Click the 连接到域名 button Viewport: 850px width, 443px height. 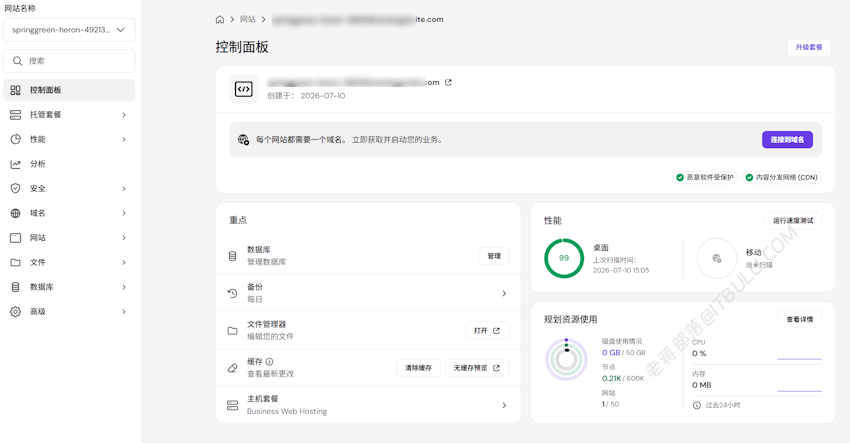pos(787,139)
